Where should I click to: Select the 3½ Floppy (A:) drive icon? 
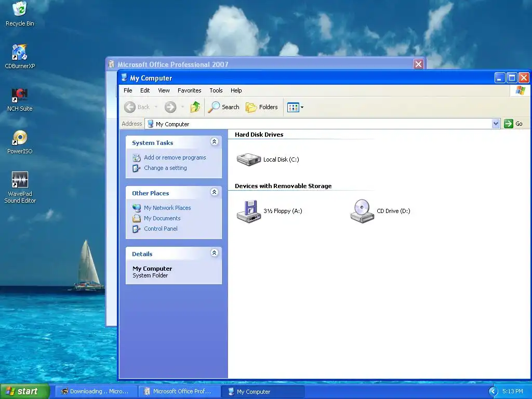click(x=249, y=211)
